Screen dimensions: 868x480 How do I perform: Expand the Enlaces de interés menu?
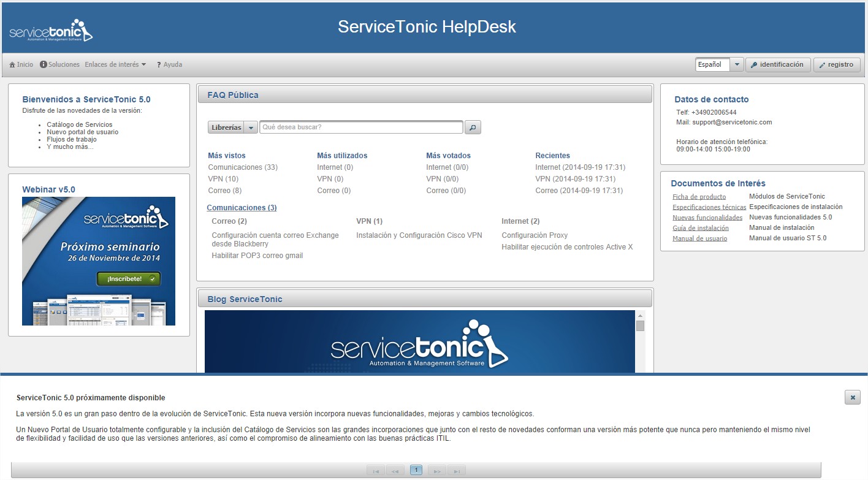[115, 64]
